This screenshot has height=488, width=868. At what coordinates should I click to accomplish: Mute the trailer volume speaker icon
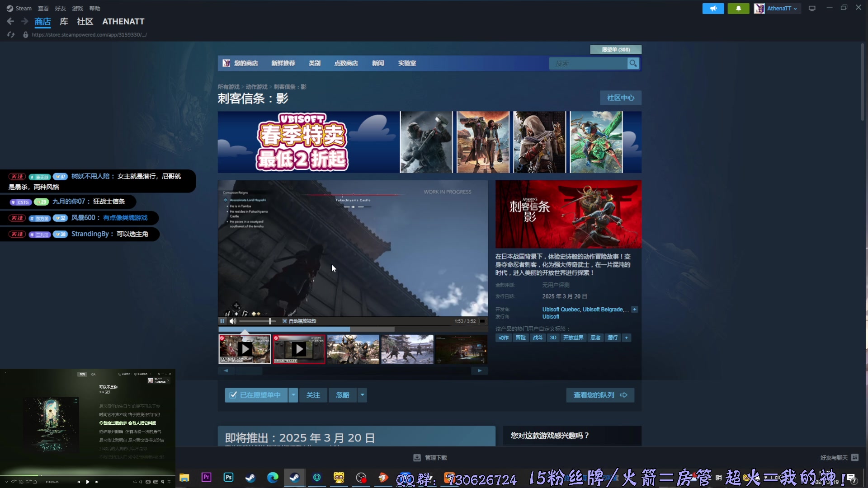pyautogui.click(x=232, y=321)
